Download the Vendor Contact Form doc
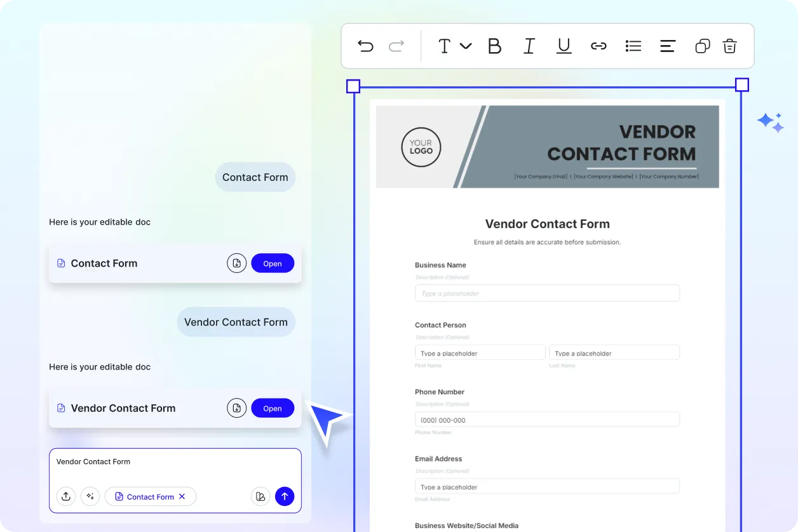This screenshot has height=532, width=798. coord(237,408)
